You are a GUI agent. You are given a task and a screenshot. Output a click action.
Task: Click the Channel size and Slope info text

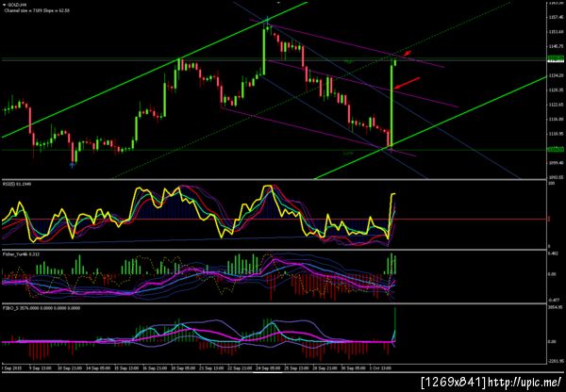tap(37, 10)
